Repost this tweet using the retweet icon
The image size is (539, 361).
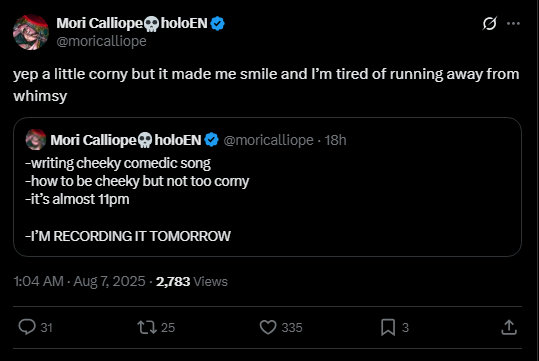coord(147,327)
